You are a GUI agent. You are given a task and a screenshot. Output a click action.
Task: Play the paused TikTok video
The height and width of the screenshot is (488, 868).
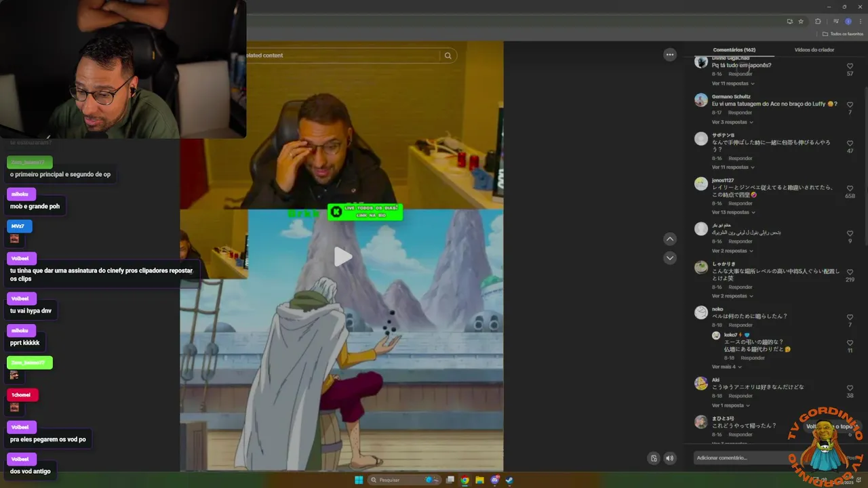pos(342,256)
